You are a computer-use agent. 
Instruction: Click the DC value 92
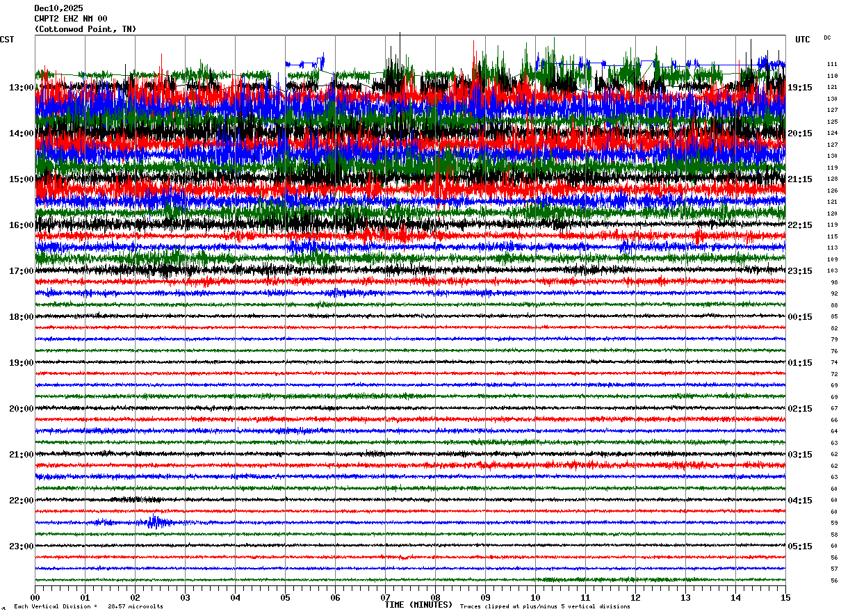pyautogui.click(x=834, y=293)
